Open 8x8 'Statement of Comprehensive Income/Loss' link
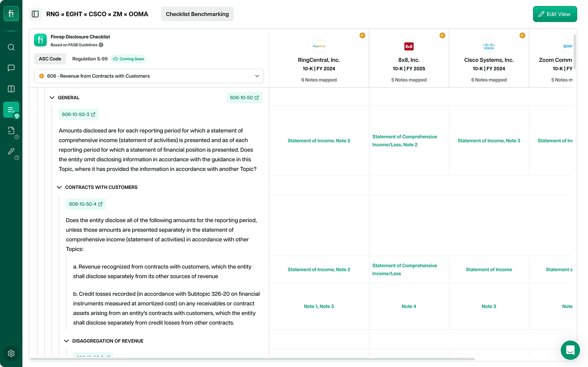588x367 pixels. tap(404, 270)
